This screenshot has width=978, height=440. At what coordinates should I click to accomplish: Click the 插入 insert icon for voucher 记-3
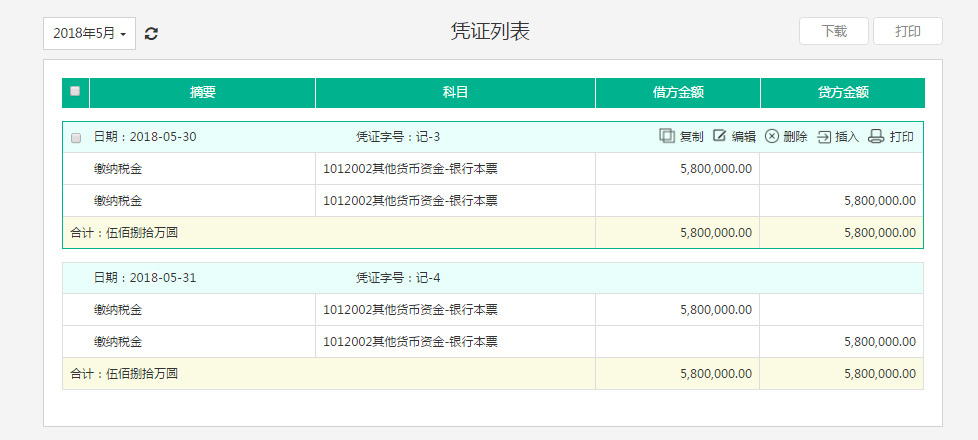click(824, 136)
